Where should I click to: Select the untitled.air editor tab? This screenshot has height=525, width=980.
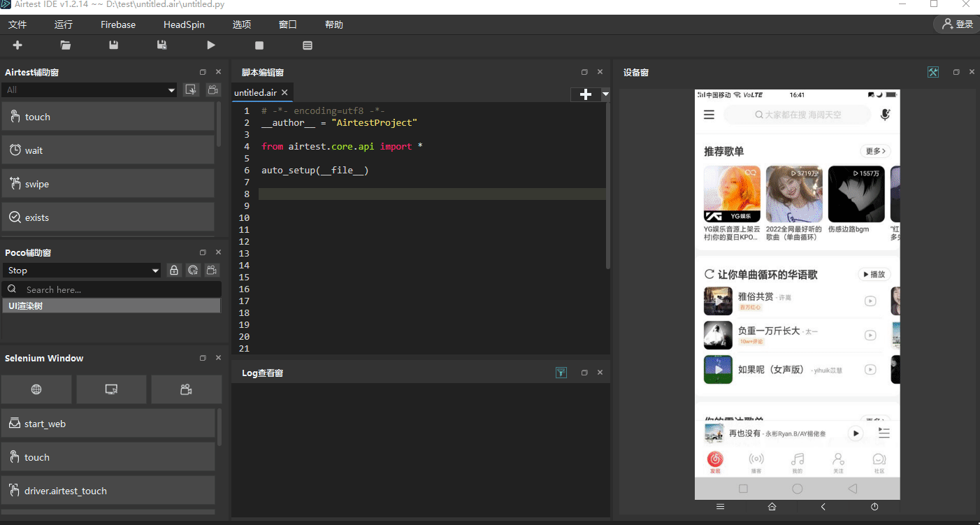point(255,93)
